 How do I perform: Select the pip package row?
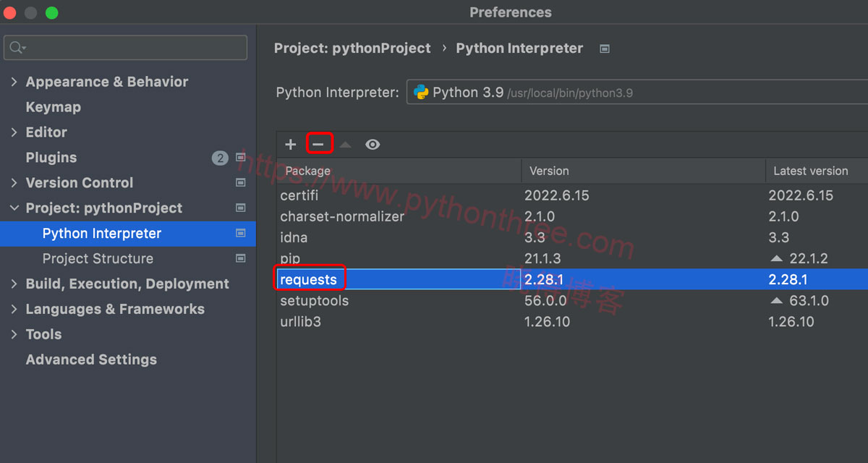pos(572,258)
